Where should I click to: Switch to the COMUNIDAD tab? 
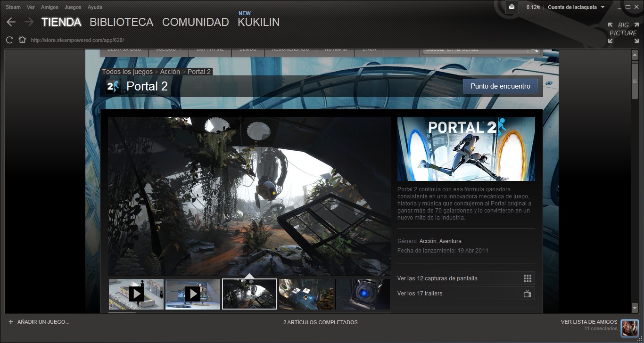tap(195, 22)
